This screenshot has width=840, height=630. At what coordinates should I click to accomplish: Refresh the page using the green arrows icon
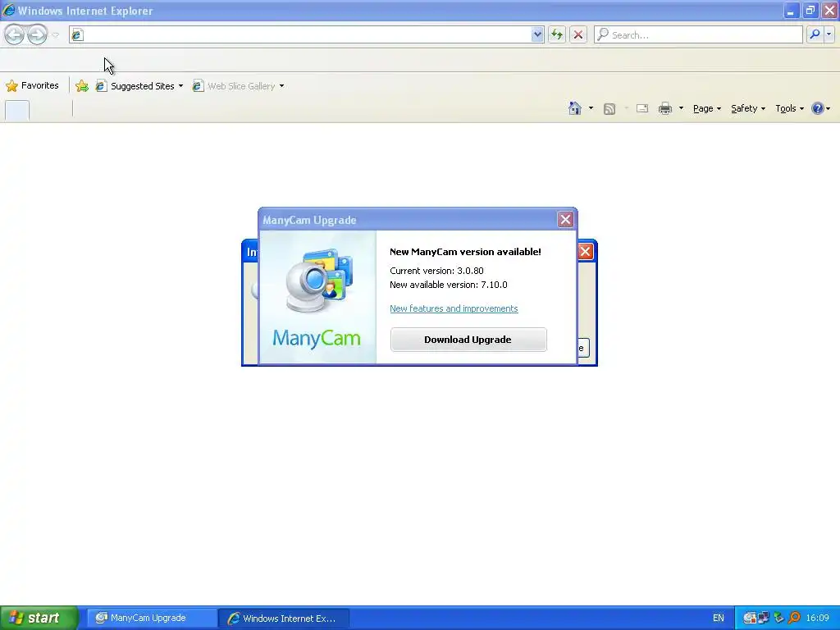(x=557, y=34)
